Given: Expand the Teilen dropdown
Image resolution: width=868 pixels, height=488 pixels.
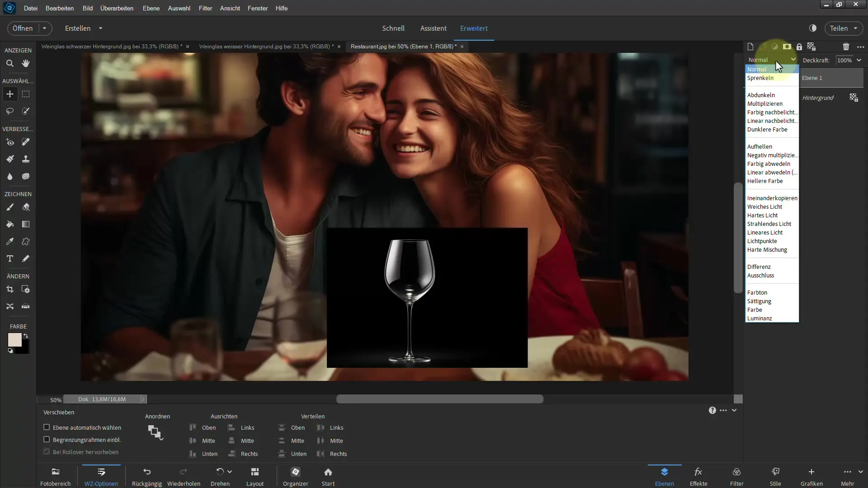Looking at the screenshot, I should coord(855,28).
